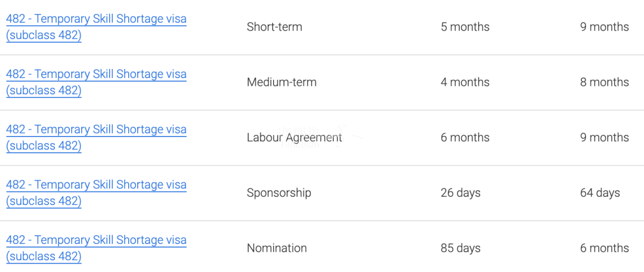Click the 85 days processing time

[x=460, y=248]
